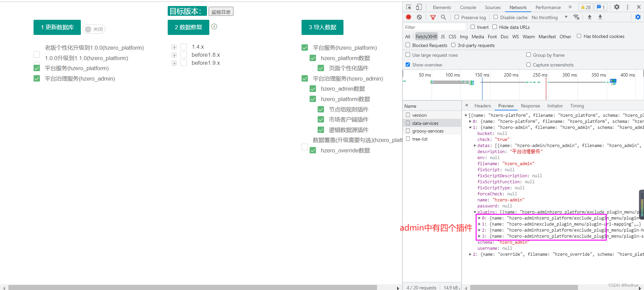
Task: Show more DevTools tabs via chevron
Action: pyautogui.click(x=570, y=7)
